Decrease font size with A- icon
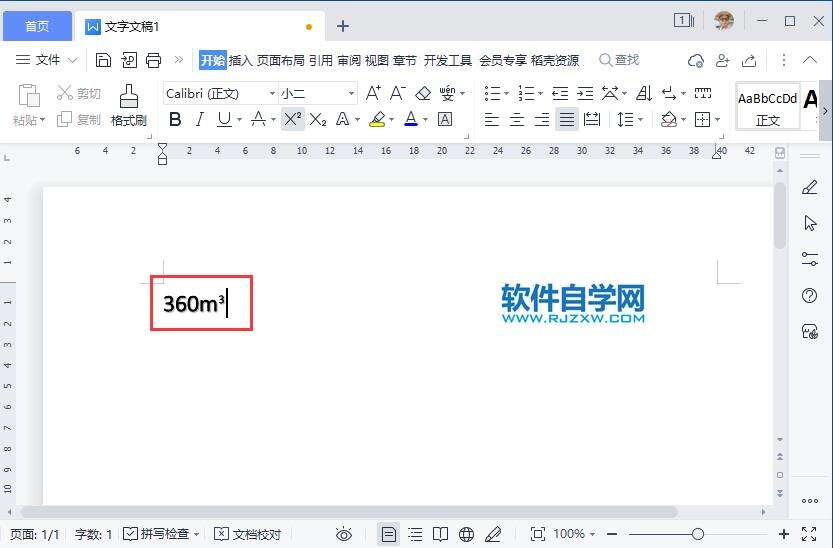833x548 pixels. point(398,93)
